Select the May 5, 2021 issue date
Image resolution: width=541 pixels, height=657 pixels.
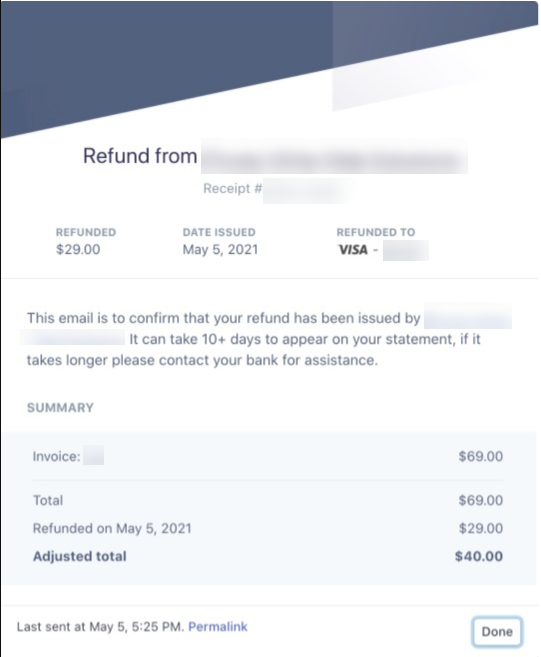click(x=220, y=250)
